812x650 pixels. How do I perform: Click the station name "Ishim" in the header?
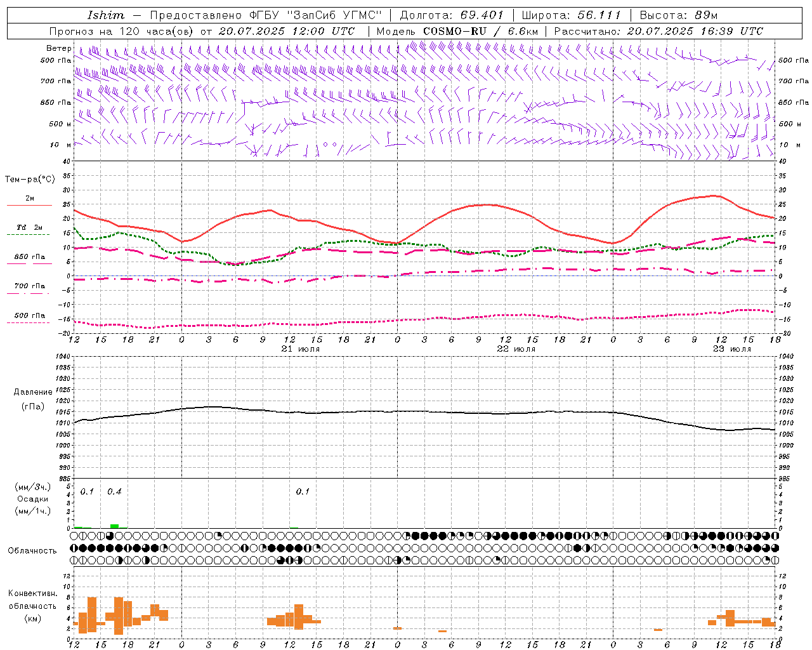(x=105, y=15)
